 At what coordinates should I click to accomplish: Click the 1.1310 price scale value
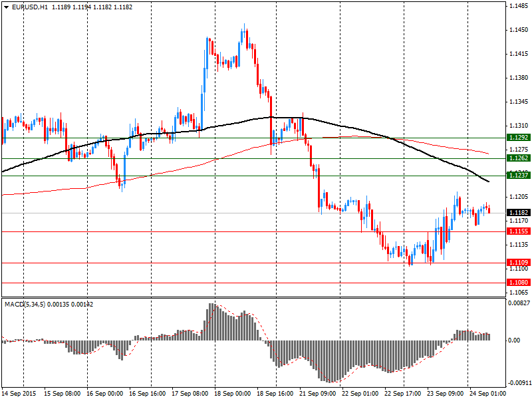(x=519, y=126)
